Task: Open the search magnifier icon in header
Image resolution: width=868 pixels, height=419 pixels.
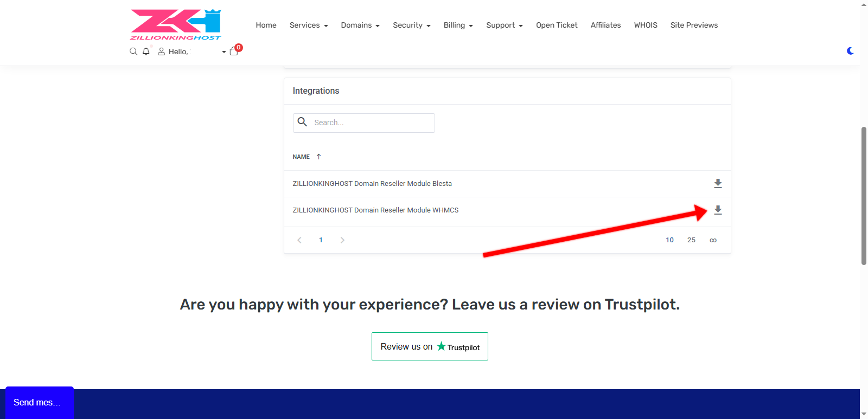Action: (133, 51)
